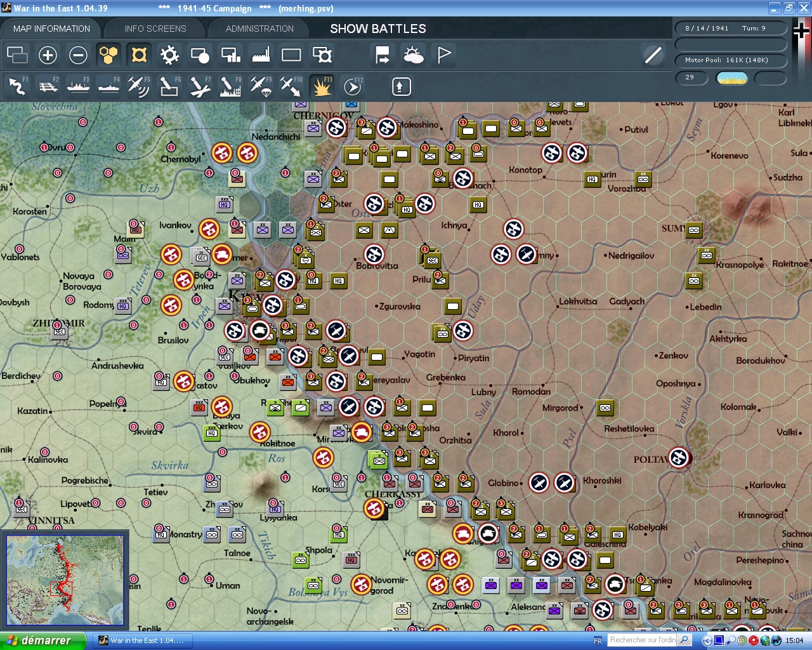Toggle the yellow hex grid display

coord(108,55)
